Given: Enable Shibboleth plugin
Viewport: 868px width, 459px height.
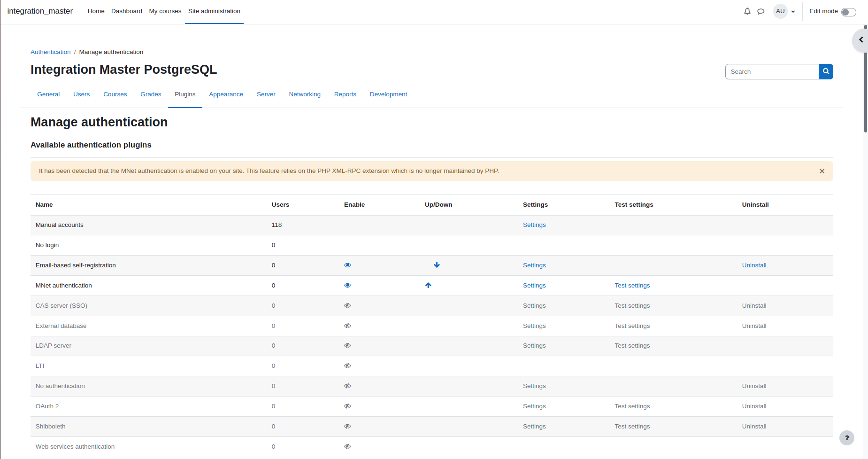Looking at the screenshot, I should click(347, 426).
